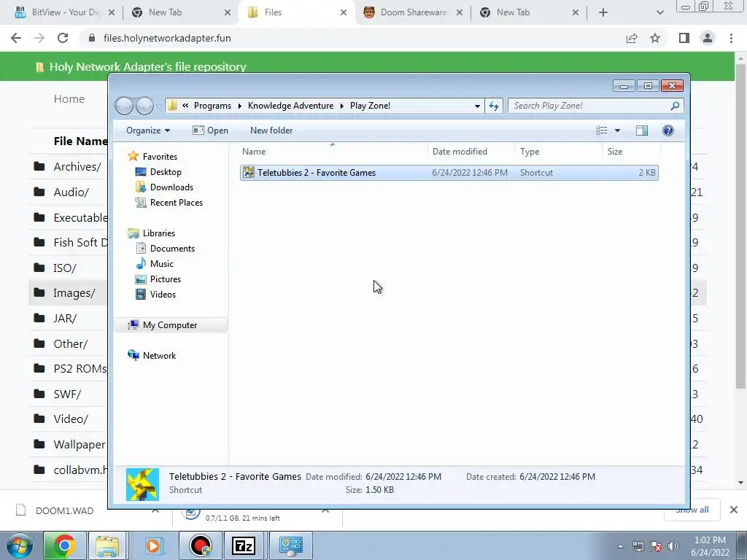Image resolution: width=747 pixels, height=560 pixels.
Task: Open the Documents library
Action: click(x=172, y=248)
